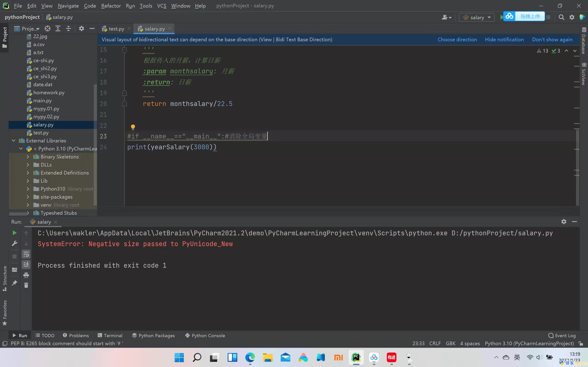The height and width of the screenshot is (367, 588).
Task: Click the Choose direction link
Action: tap(457, 39)
